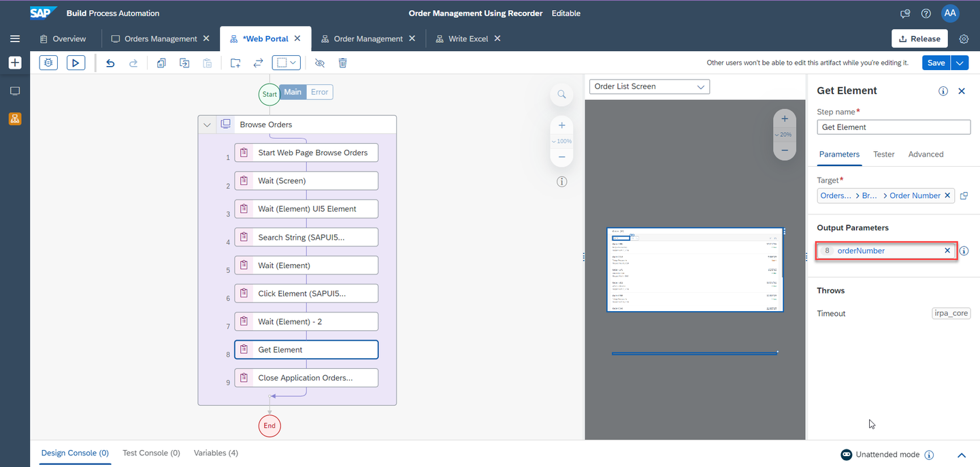
Task: Click the plus create icon in sidebar
Action: click(15, 63)
